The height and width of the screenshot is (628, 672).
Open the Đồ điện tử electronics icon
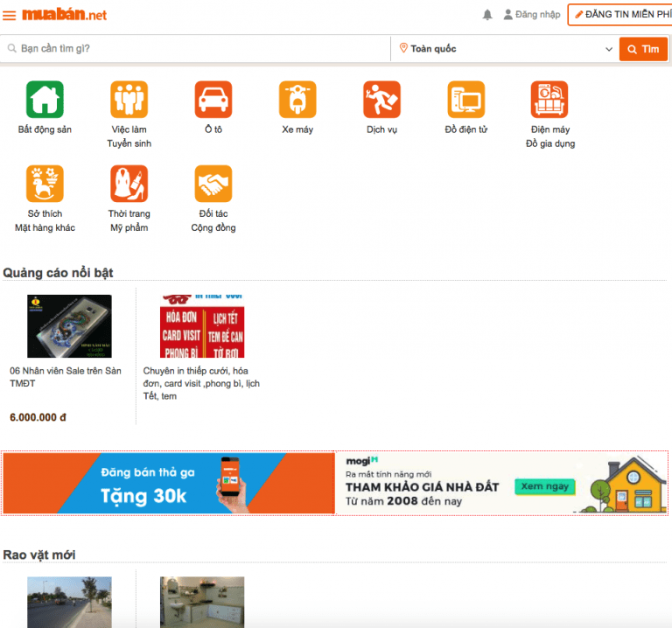(x=466, y=100)
